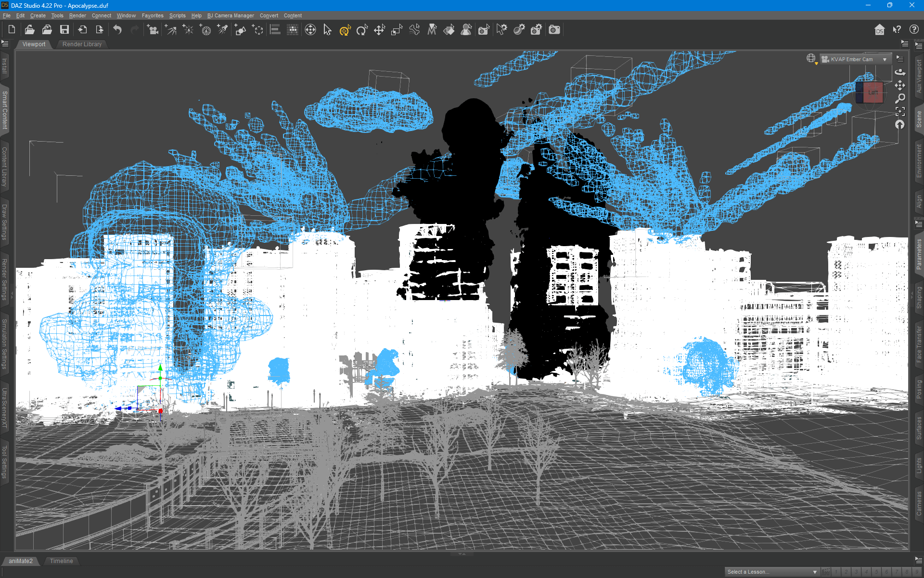Open the viewport options menu icon
This screenshot has height=578, width=924.
(x=900, y=59)
